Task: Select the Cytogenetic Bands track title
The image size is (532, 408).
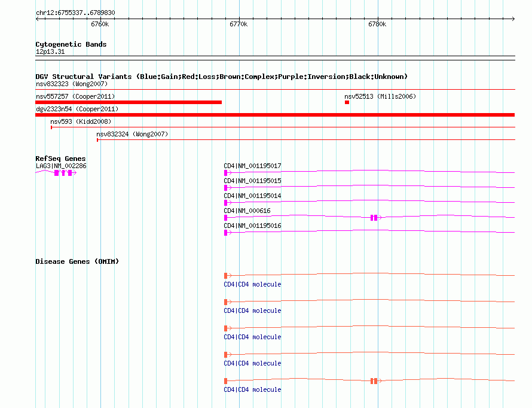Action: click(71, 44)
